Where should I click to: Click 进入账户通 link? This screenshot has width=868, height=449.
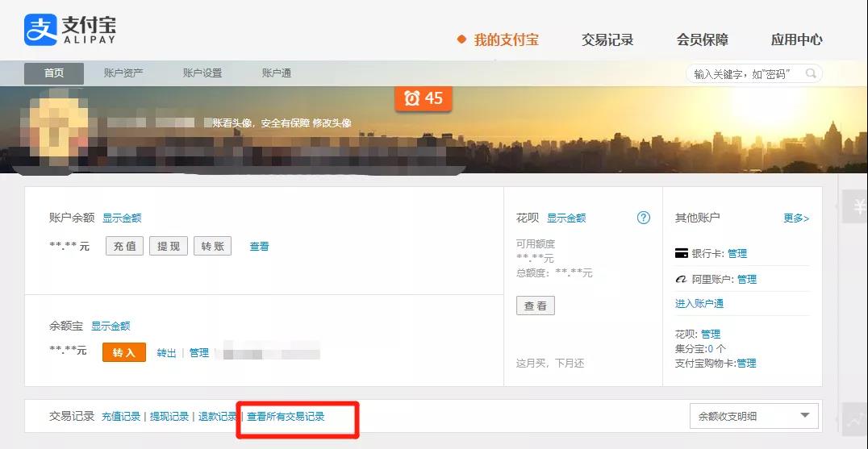[699, 303]
